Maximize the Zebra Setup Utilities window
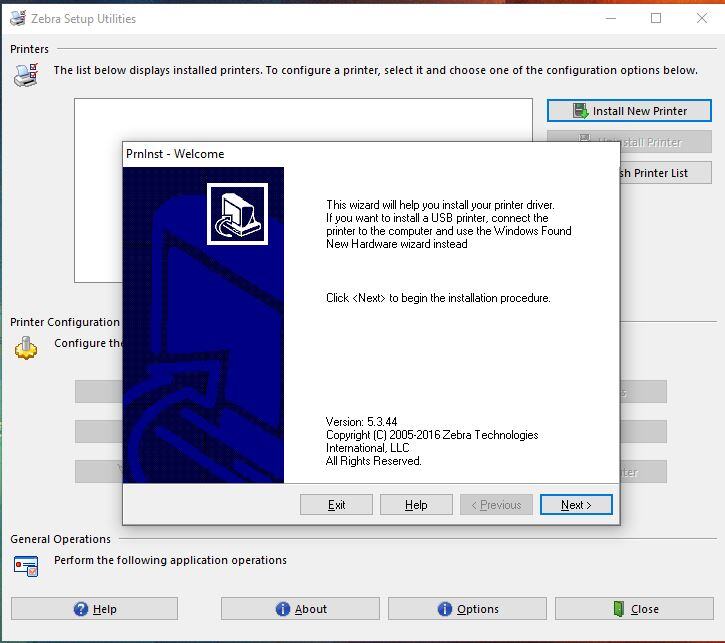This screenshot has height=643, width=725. [656, 18]
